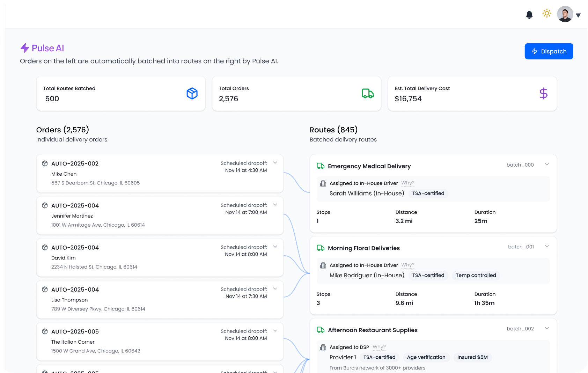The height and width of the screenshot is (373, 588).
Task: Click the Routes (845) heading
Action: click(x=334, y=130)
